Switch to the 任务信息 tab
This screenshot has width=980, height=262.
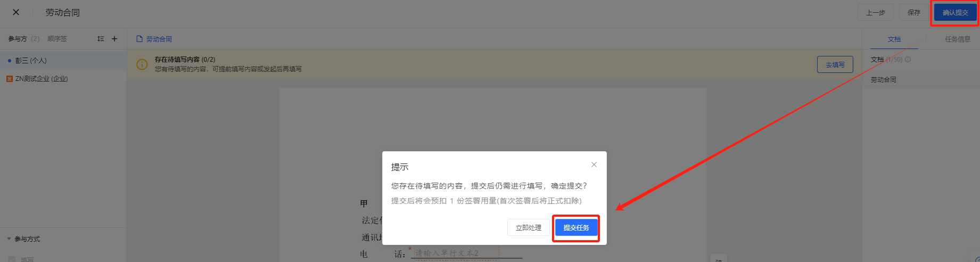pos(958,39)
